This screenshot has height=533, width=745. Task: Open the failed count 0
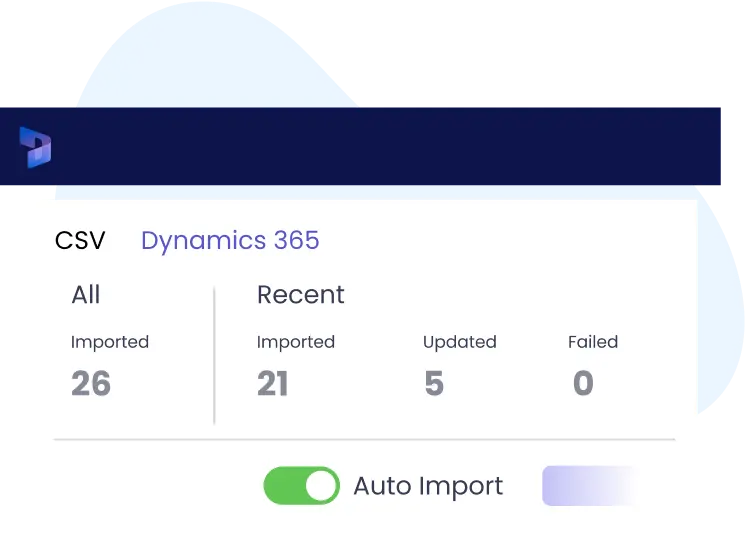[x=583, y=384]
